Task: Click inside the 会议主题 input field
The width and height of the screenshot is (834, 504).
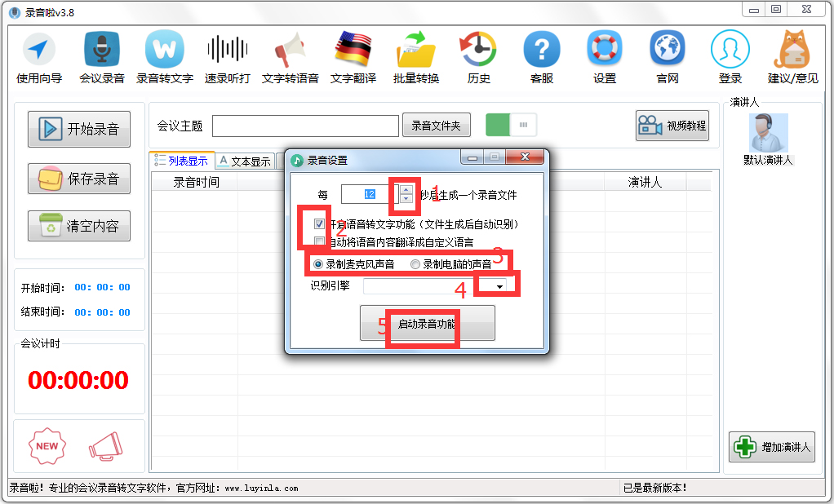Action: point(305,126)
